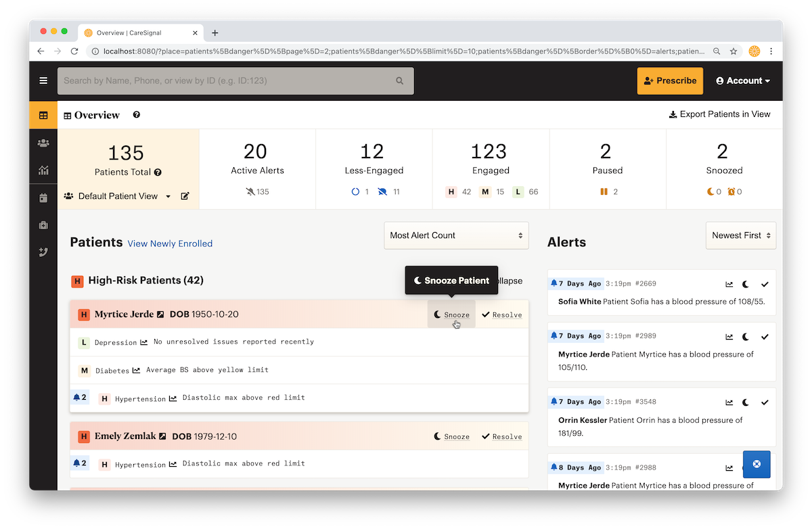Open the chart icon on alert #3548
Image resolution: width=812 pixels, height=529 pixels.
(x=729, y=402)
